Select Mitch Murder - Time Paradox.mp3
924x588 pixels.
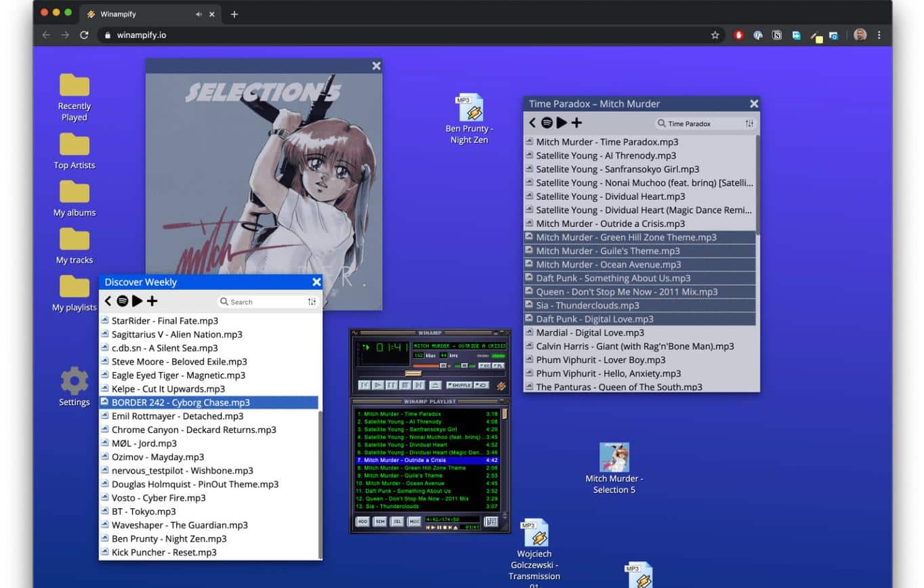point(639,142)
